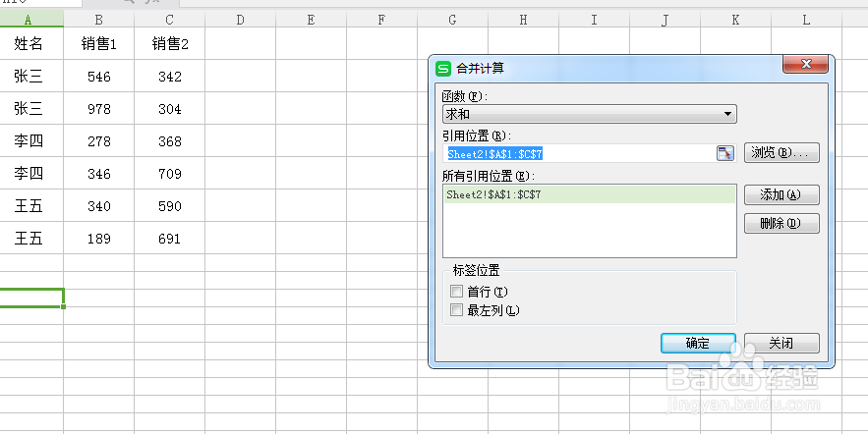Select the column L header
The width and height of the screenshot is (868, 434).
pos(806,19)
